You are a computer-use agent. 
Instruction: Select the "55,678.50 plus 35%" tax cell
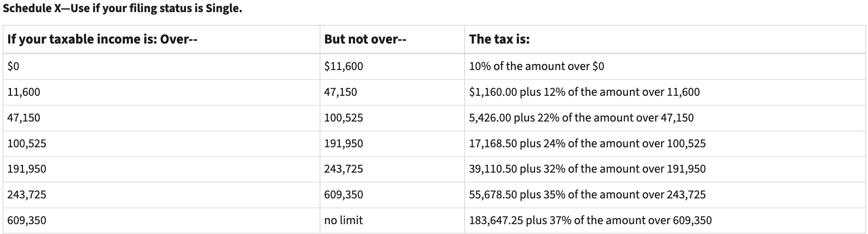tap(587, 195)
